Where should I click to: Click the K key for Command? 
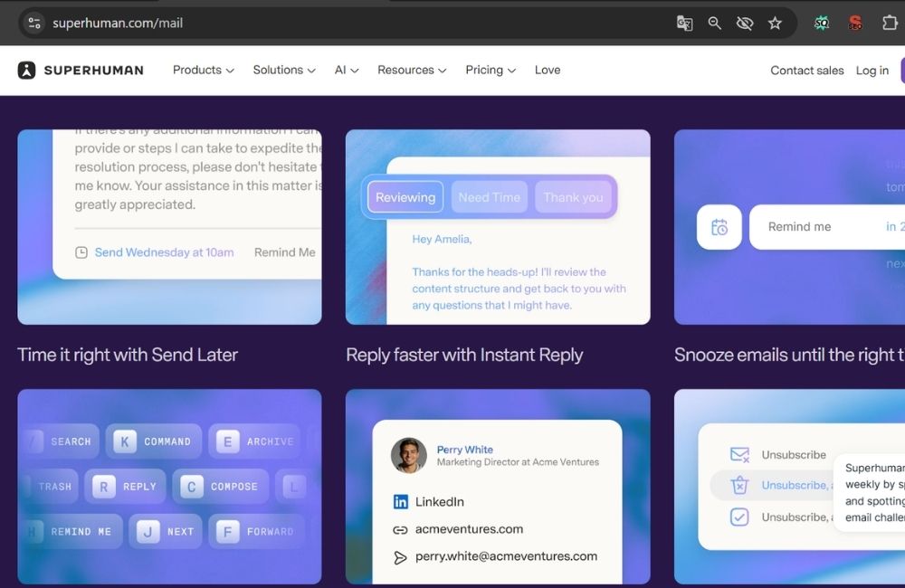tap(125, 441)
